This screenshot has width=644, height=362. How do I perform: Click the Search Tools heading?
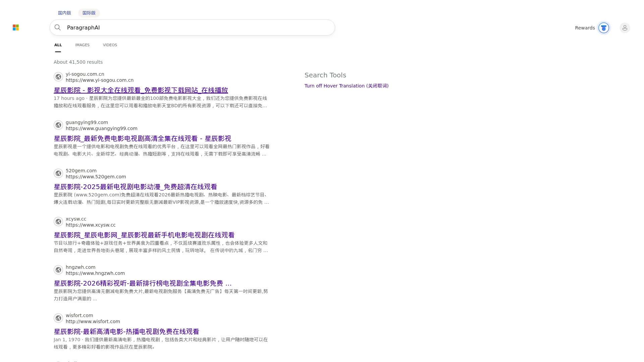coord(325,75)
